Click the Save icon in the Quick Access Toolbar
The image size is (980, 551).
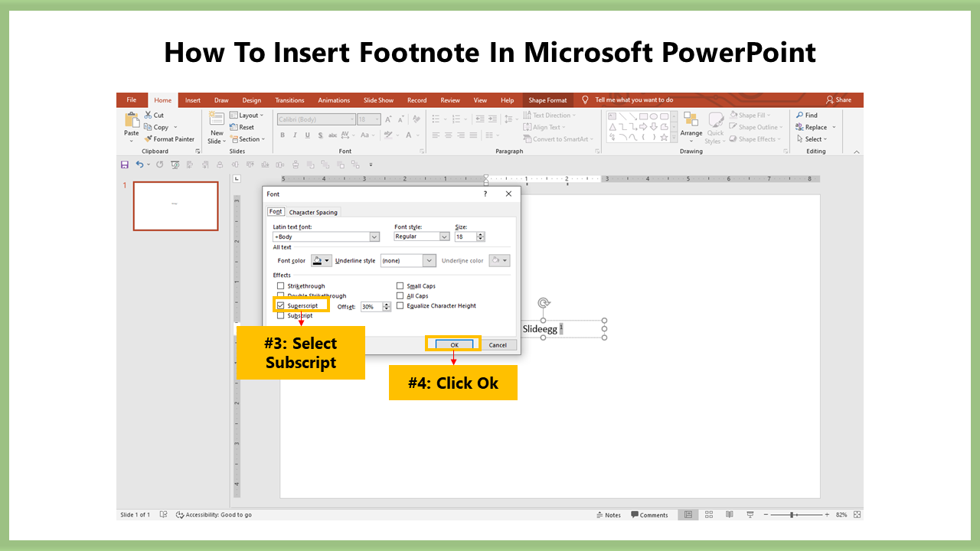125,165
